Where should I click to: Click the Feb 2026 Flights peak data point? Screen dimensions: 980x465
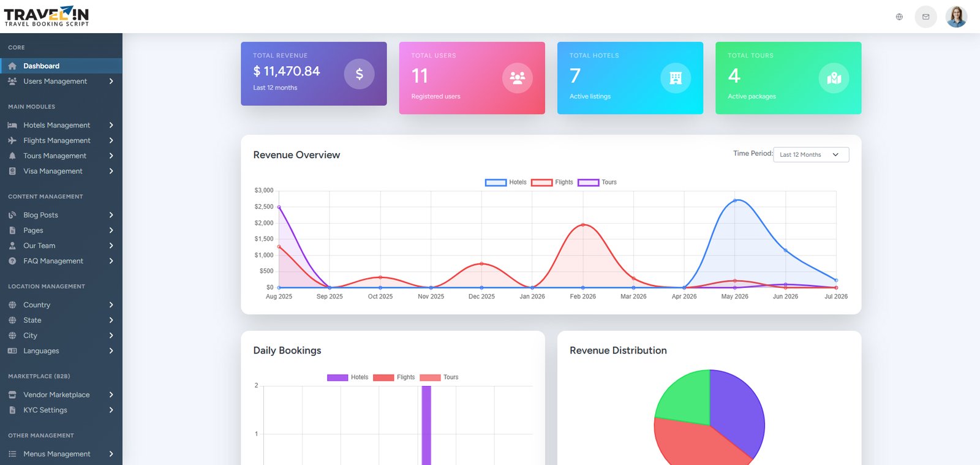(x=583, y=225)
